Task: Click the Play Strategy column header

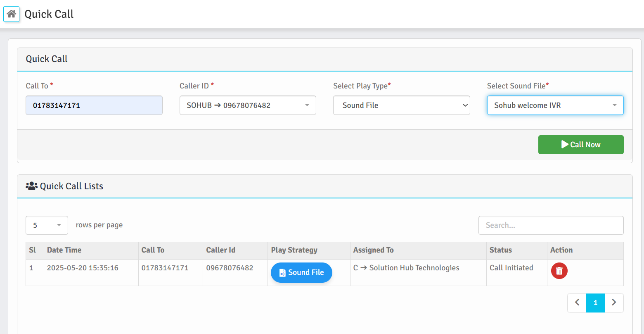Action: click(x=294, y=250)
